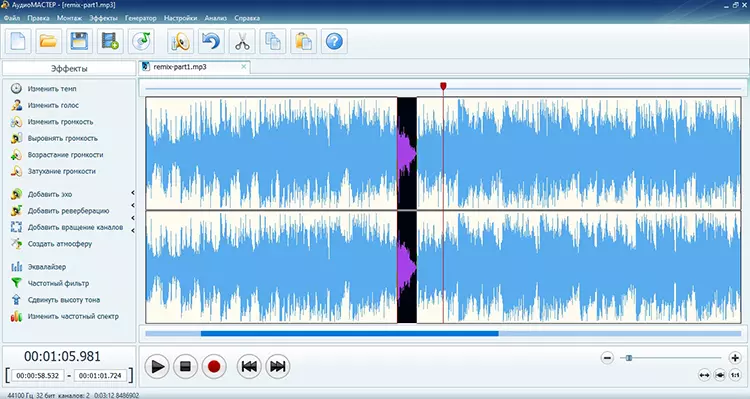Select the Выровнять громкость effect
This screenshot has width=750, height=399.
pos(62,138)
